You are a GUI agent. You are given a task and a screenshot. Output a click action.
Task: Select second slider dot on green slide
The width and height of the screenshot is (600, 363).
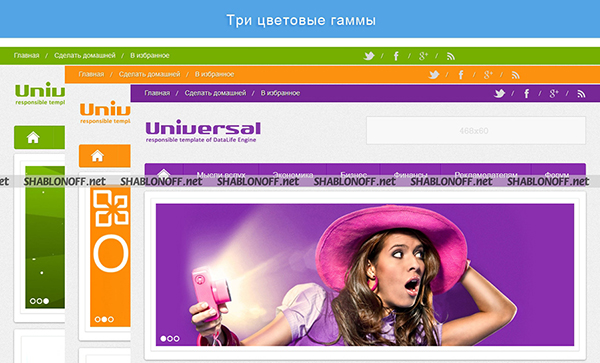pos(39,301)
